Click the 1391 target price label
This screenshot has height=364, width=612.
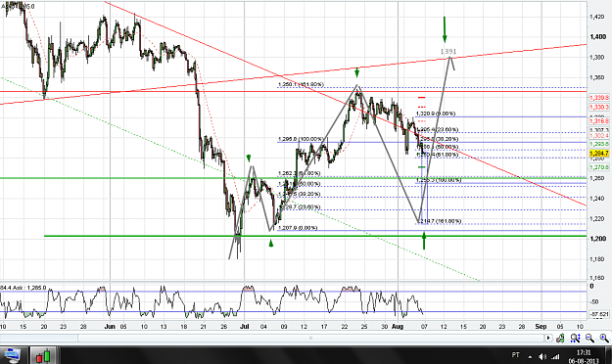pyautogui.click(x=448, y=51)
